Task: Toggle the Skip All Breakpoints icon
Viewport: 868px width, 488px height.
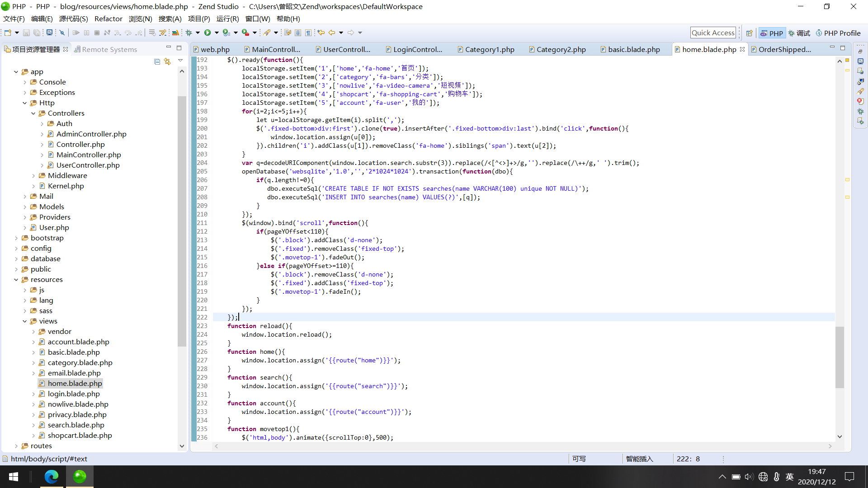Action: pyautogui.click(x=62, y=33)
